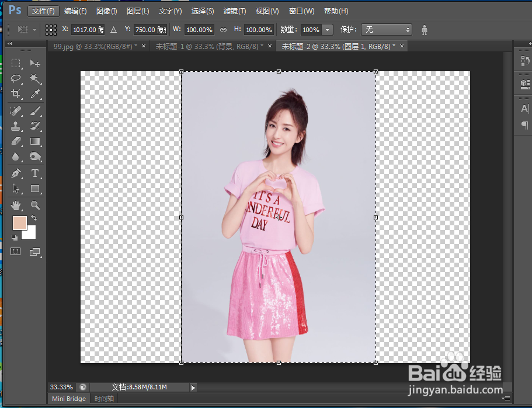Open the 选择(S) menu
Image resolution: width=532 pixels, height=408 pixels.
click(203, 11)
